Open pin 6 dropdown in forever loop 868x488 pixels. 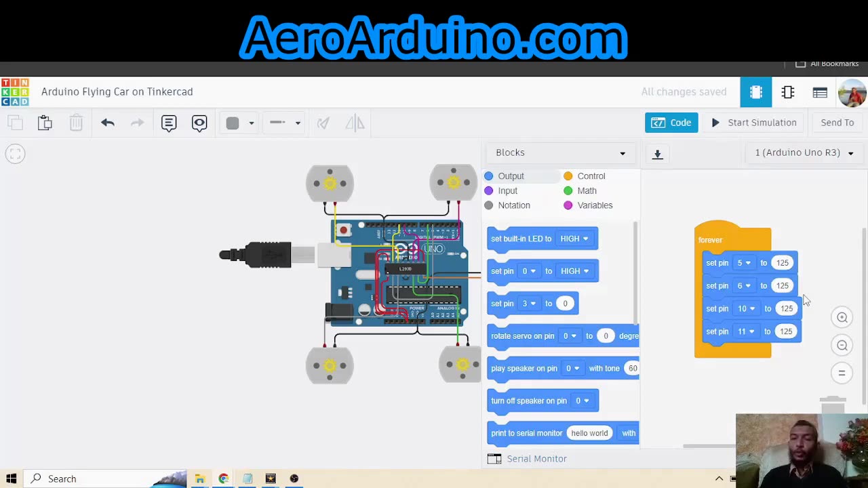pos(744,286)
